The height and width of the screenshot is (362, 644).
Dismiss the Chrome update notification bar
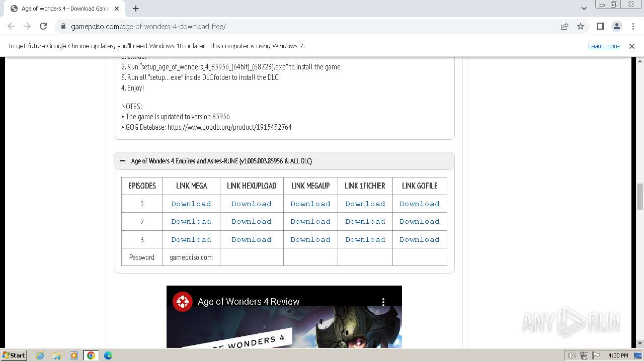(x=632, y=46)
